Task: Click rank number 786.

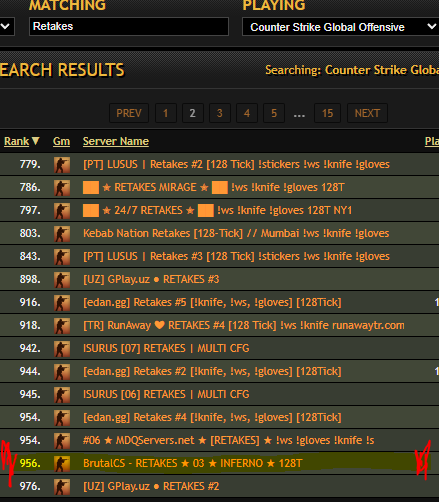Action: (x=30, y=187)
